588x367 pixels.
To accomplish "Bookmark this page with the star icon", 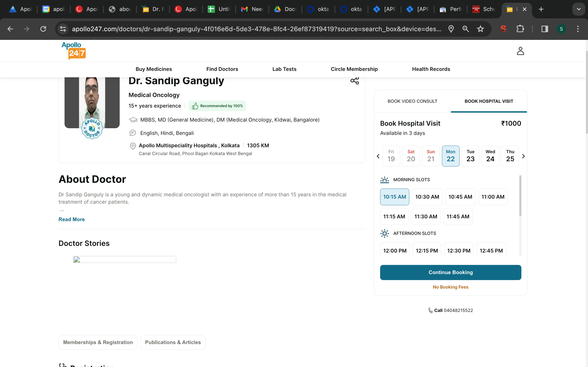I will tap(480, 29).
